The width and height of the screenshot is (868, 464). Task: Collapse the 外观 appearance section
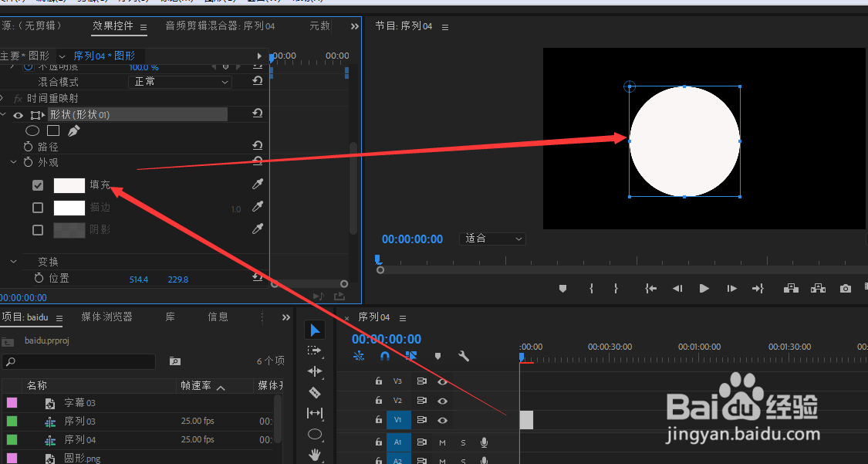point(14,162)
